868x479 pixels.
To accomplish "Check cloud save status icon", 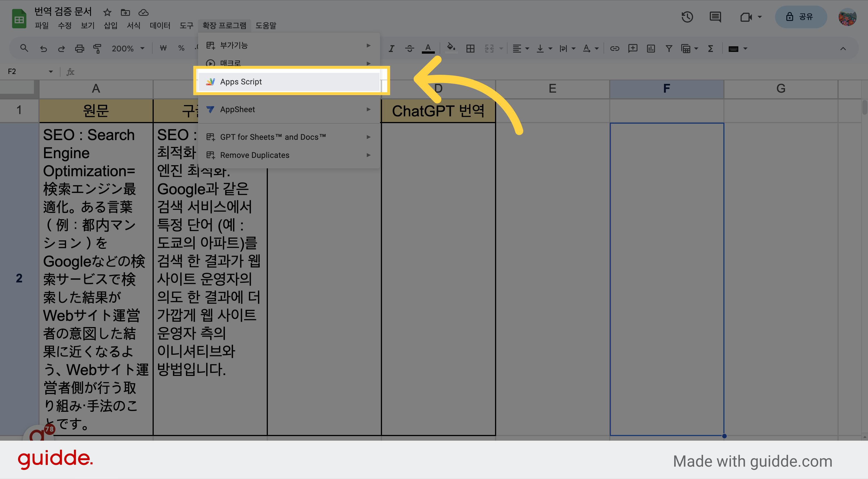I will 144,12.
